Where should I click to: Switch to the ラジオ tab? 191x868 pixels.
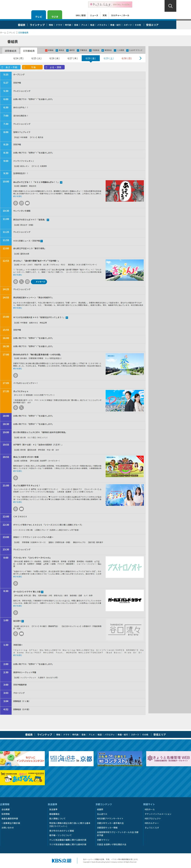tap(55, 15)
